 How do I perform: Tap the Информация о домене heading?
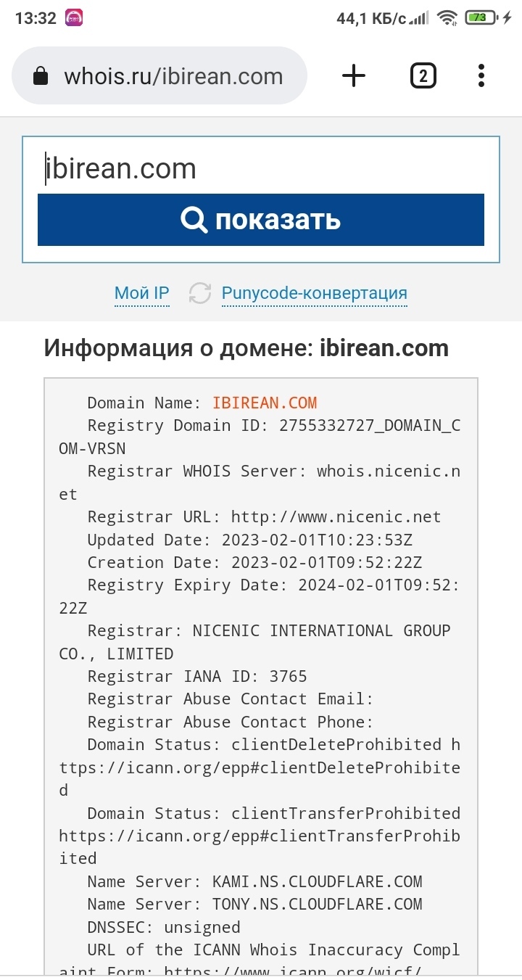pos(246,348)
